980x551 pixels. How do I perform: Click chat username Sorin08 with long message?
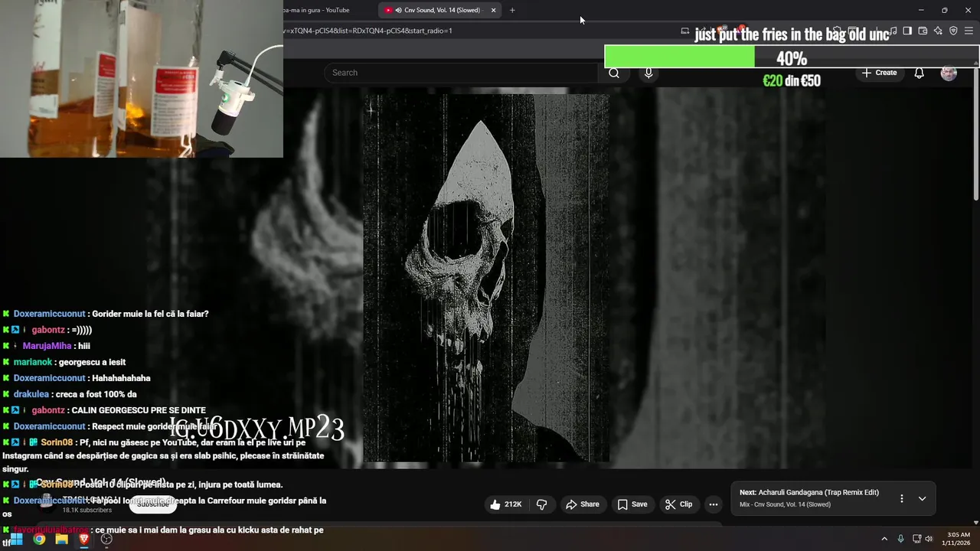(57, 442)
